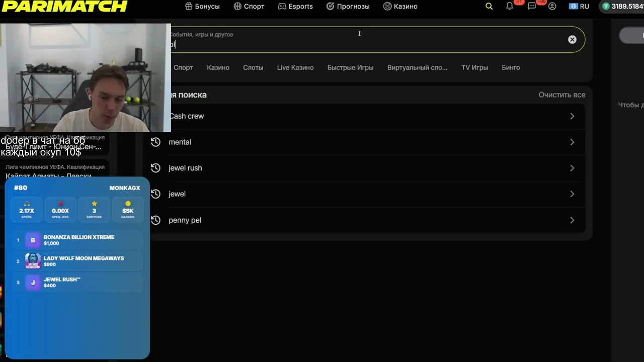
Task: Open the search magnifier icon in header
Action: click(489, 7)
